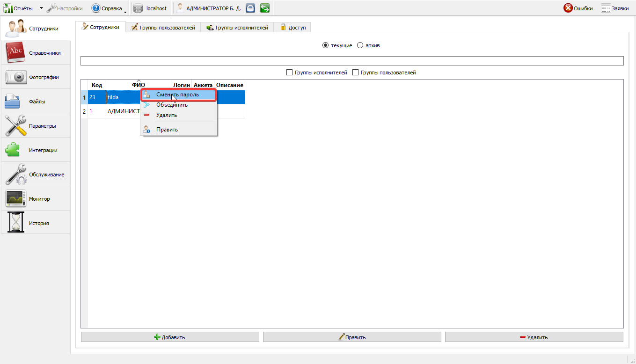Viewport: 636px width, 364px height.
Task: Click the blue lock session icon in toolbar
Action: click(x=251, y=8)
